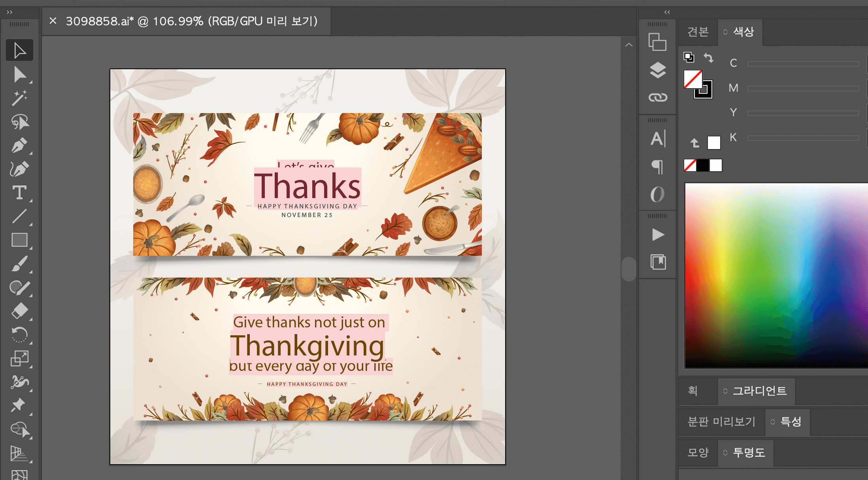Expand the collapsed toolbar with double chevron

pos(9,12)
